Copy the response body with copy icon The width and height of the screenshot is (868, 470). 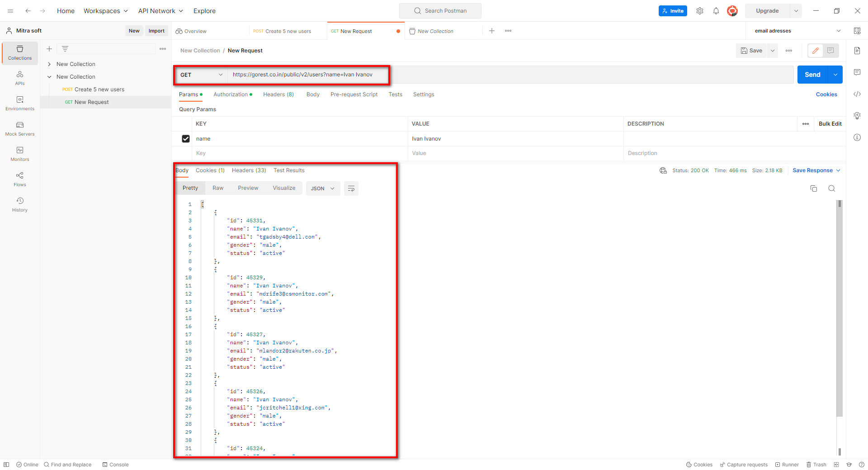(x=814, y=188)
